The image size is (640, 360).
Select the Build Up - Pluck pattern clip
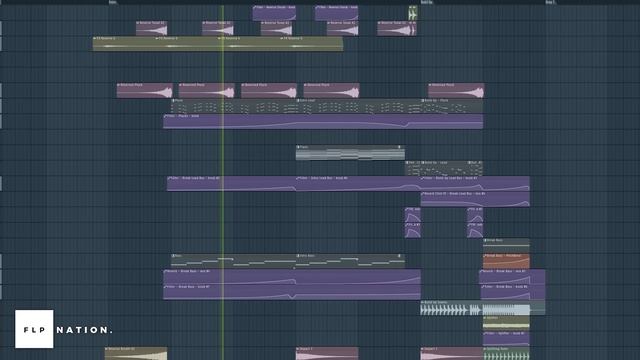tap(452, 106)
